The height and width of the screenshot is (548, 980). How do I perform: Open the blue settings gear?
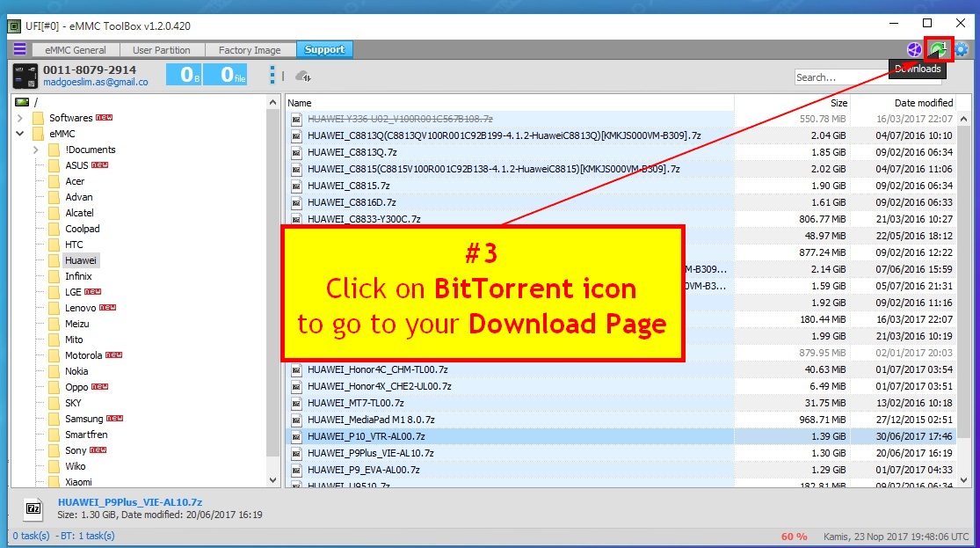click(x=962, y=49)
